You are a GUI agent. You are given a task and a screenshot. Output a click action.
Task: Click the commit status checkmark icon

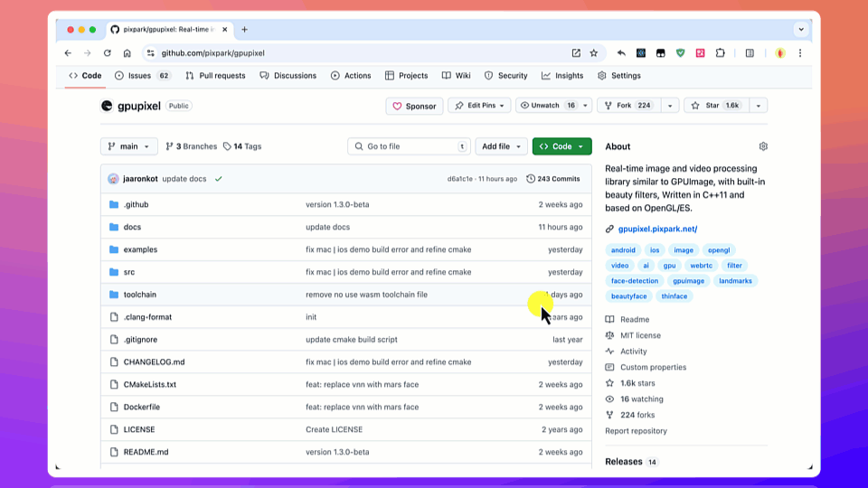pos(219,179)
